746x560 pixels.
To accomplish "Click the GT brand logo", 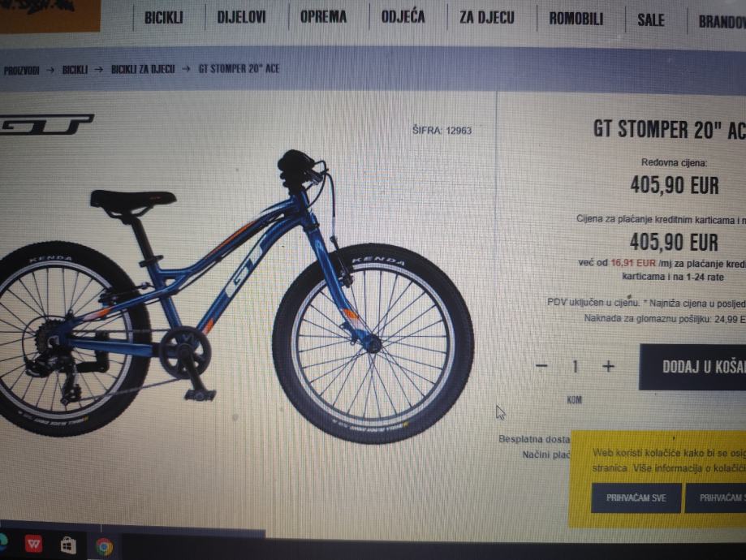I will click(46, 125).
